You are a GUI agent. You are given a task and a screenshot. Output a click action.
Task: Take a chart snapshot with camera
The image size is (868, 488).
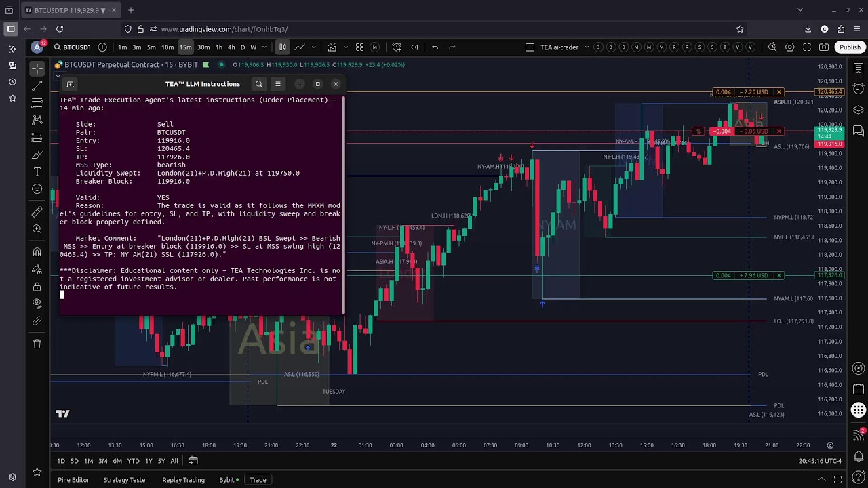coord(824,47)
